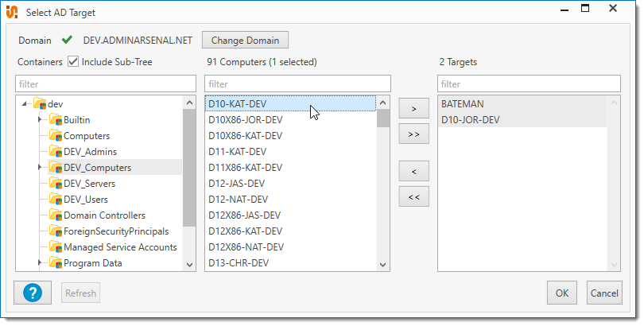Collapse the dev root tree node
Viewport: 644px width, 326px height.
25,103
